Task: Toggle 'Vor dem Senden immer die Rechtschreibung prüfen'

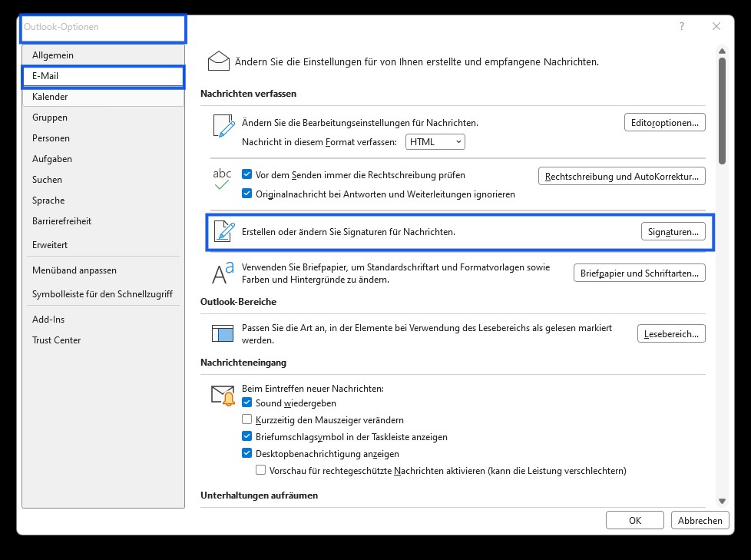Action: (x=246, y=174)
